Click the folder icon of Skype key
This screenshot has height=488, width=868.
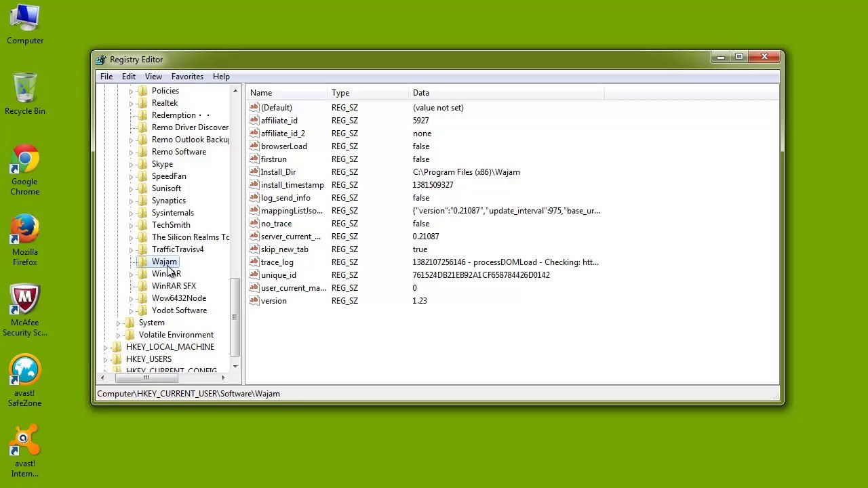(142, 164)
